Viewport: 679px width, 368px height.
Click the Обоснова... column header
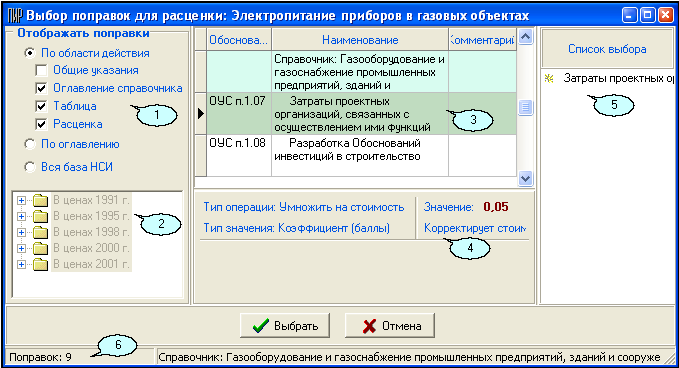[x=239, y=40]
